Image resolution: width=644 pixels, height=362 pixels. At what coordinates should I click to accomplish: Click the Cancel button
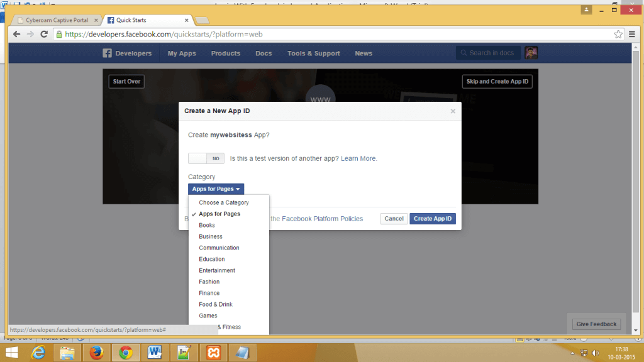click(x=394, y=219)
